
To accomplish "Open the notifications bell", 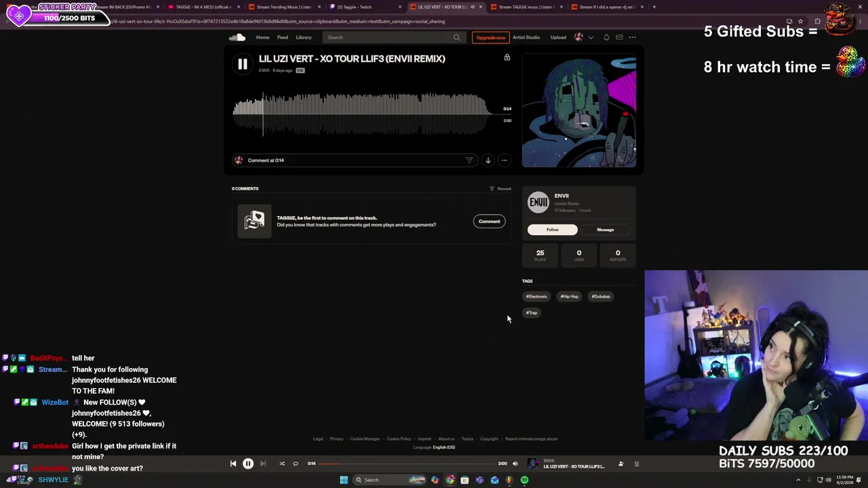I will pos(606,37).
